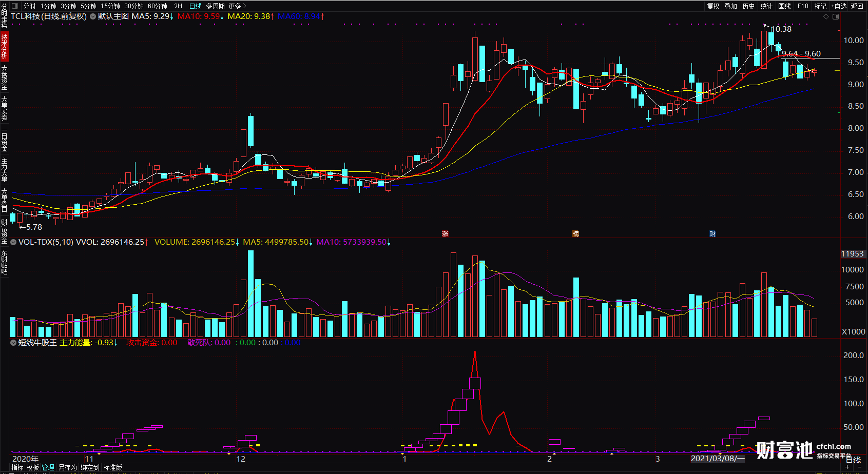The width and height of the screenshot is (868, 474).
Task: Select the 15分钟 timeframe
Action: tap(110, 6)
